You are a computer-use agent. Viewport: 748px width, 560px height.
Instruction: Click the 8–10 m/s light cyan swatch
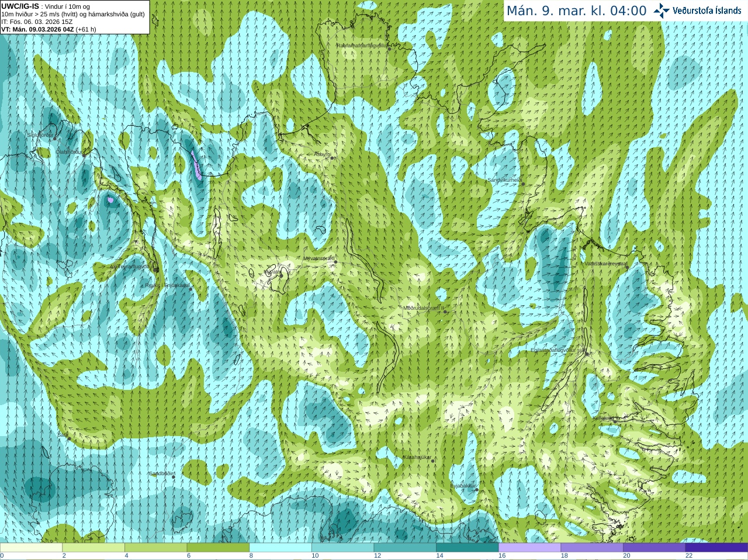point(280,547)
